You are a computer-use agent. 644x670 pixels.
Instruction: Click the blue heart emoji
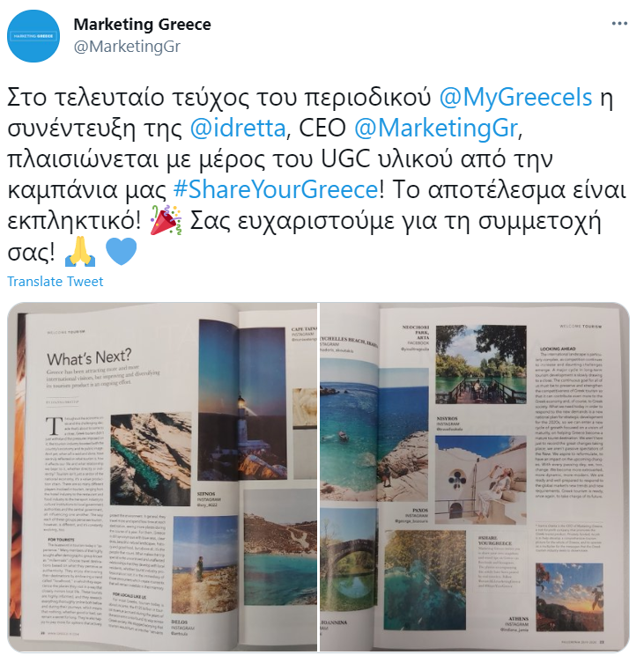pyautogui.click(x=121, y=251)
